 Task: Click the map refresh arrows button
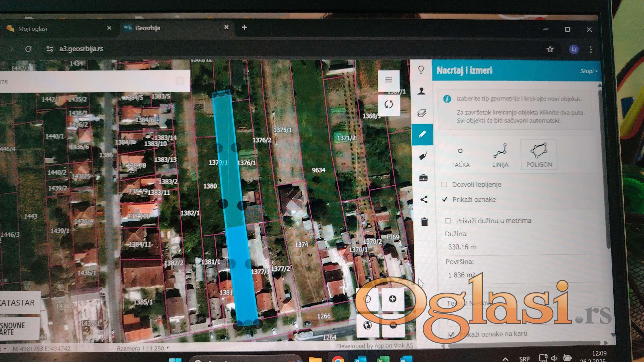coord(389,104)
